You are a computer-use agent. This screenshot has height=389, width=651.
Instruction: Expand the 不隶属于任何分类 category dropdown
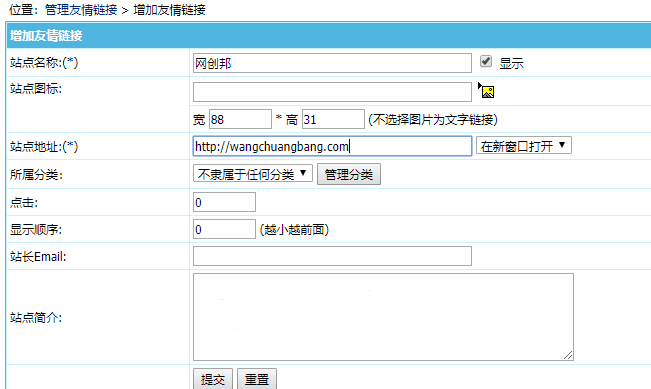(252, 173)
